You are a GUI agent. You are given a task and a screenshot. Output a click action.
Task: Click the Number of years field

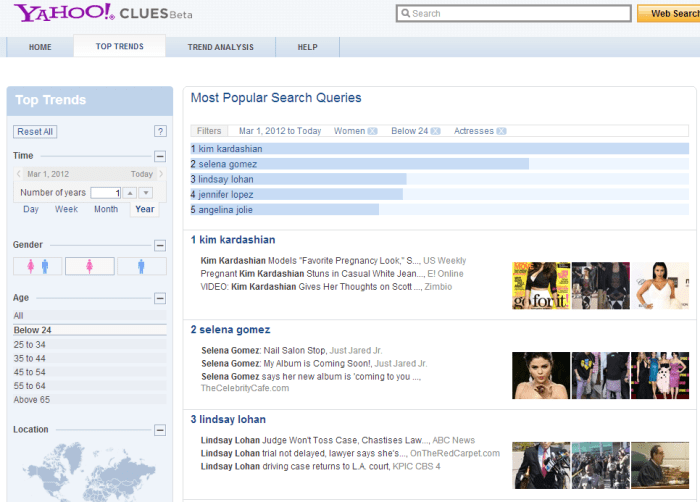(106, 193)
